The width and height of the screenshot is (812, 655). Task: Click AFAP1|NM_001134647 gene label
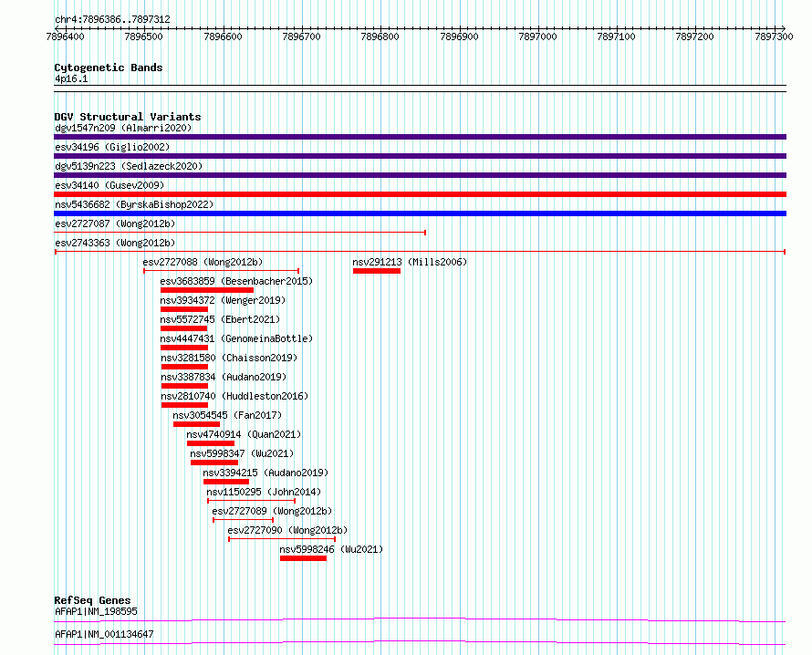(x=104, y=634)
